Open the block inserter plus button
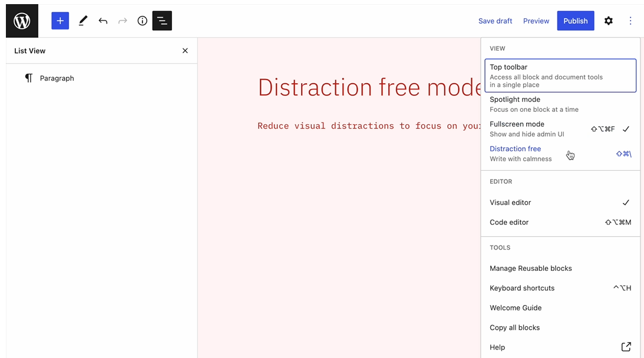This screenshot has height=358, width=644. tap(60, 21)
